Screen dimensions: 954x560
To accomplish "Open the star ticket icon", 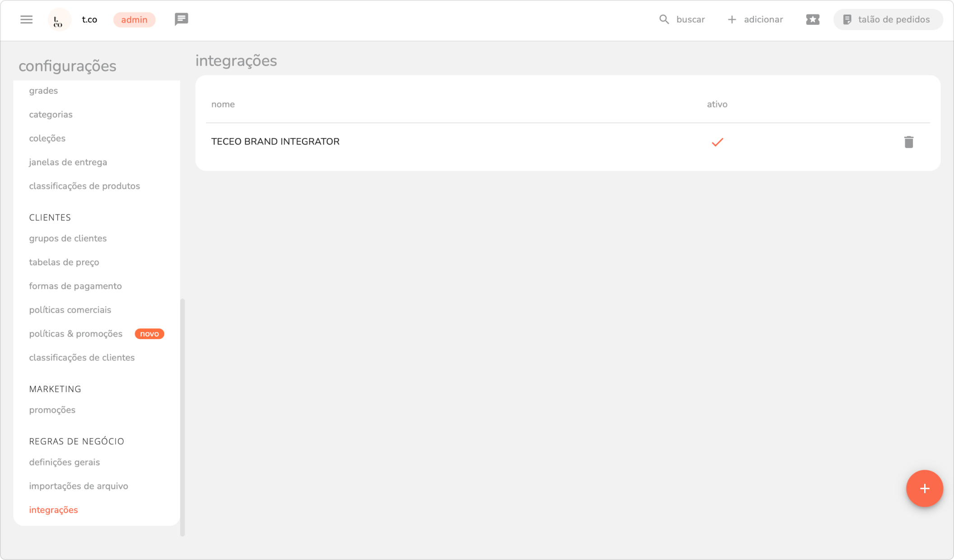I will tap(812, 19).
